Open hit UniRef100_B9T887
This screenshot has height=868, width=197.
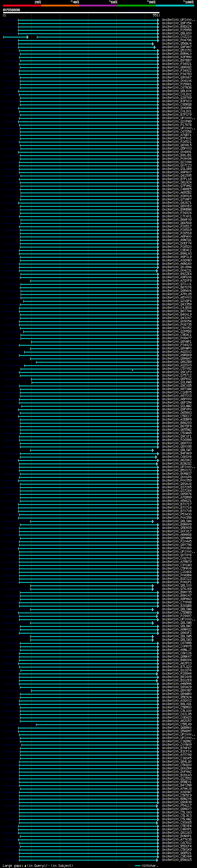(x=176, y=60)
